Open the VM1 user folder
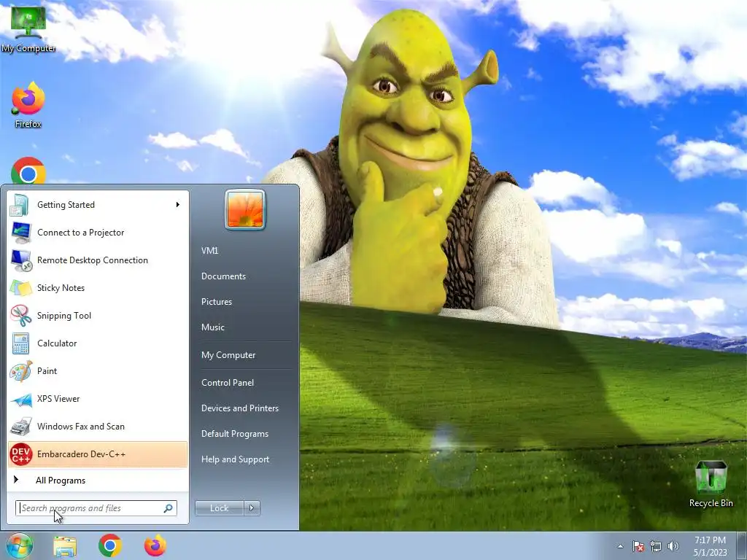The width and height of the screenshot is (747, 560). [x=209, y=251]
